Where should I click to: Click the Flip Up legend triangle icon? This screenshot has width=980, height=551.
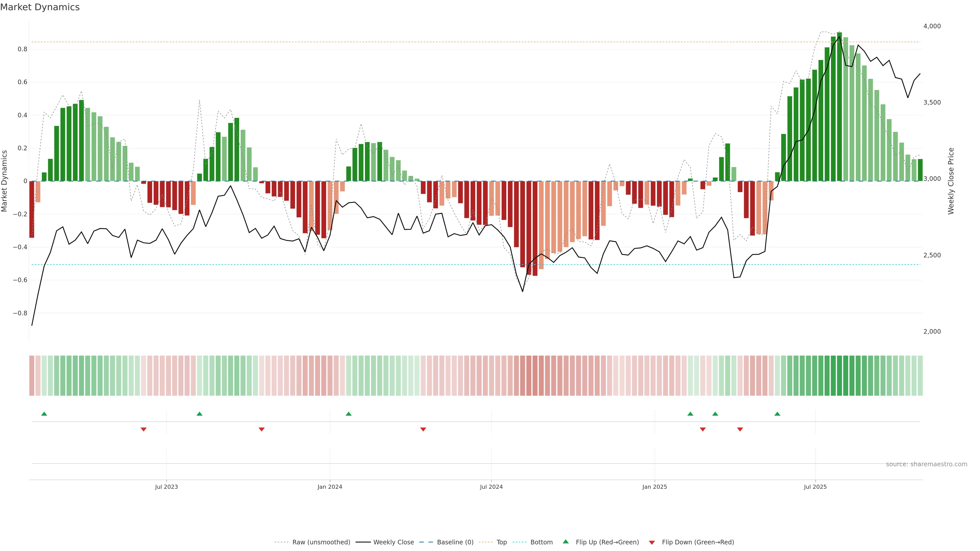point(566,542)
